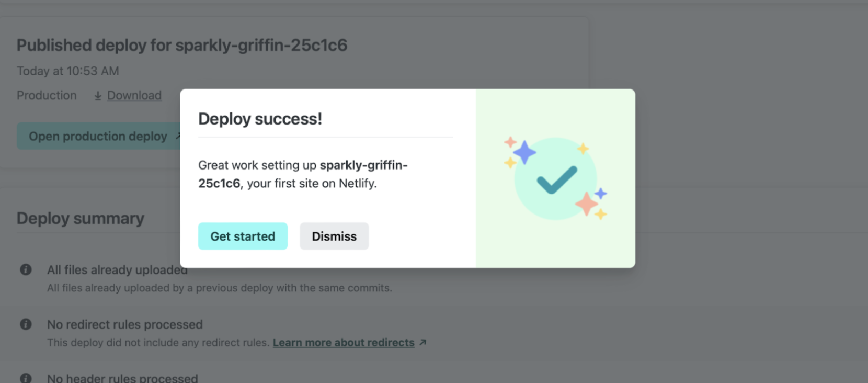Click the Get started button
This screenshot has width=868, height=383.
click(243, 236)
